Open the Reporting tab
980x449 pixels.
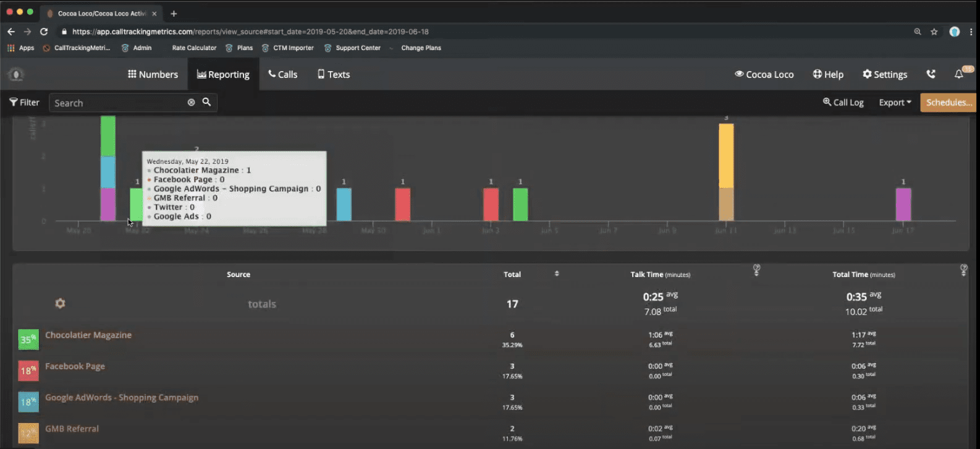point(223,74)
